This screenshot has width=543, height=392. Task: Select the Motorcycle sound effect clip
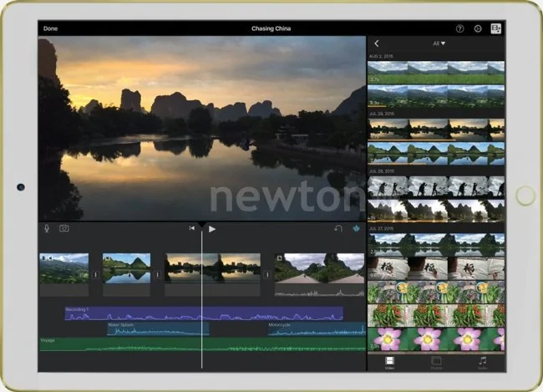(317, 328)
